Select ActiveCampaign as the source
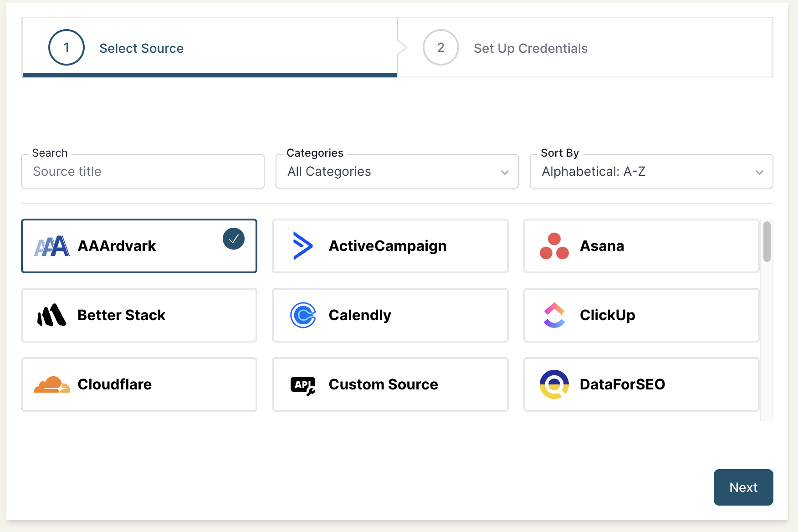The width and height of the screenshot is (798, 532). (390, 246)
